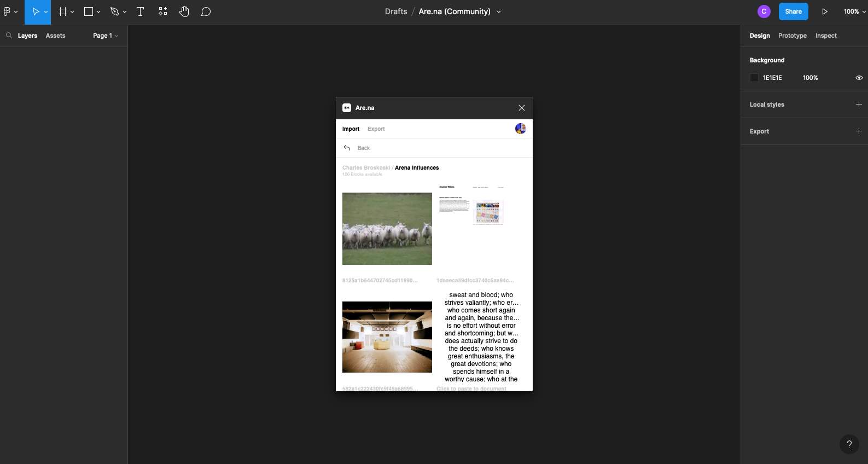This screenshot has height=464, width=868.
Task: Select the wooden interior room thumbnail
Action: click(387, 337)
